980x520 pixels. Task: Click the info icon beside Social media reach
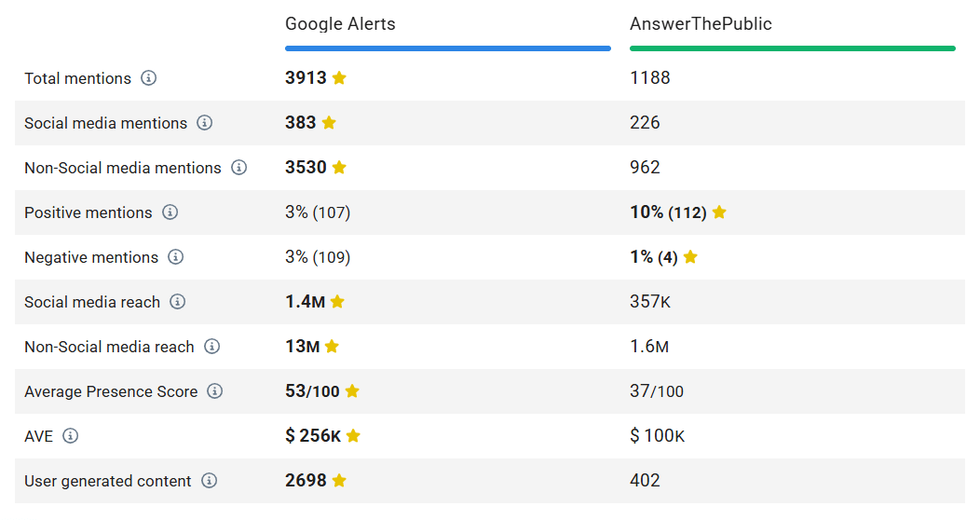click(x=177, y=302)
